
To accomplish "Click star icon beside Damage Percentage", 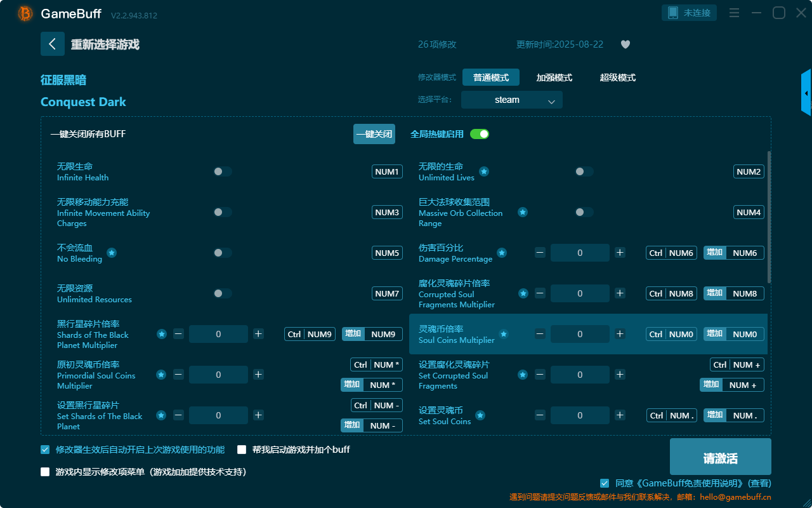I will (502, 253).
